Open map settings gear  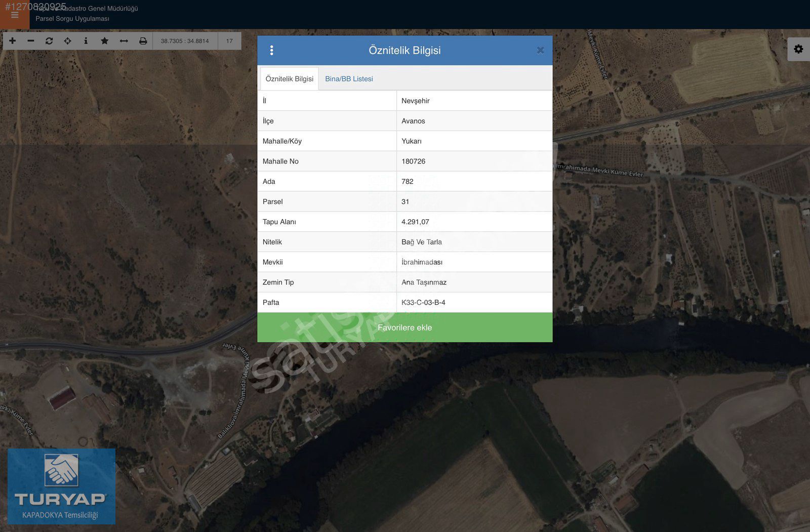tap(798, 49)
